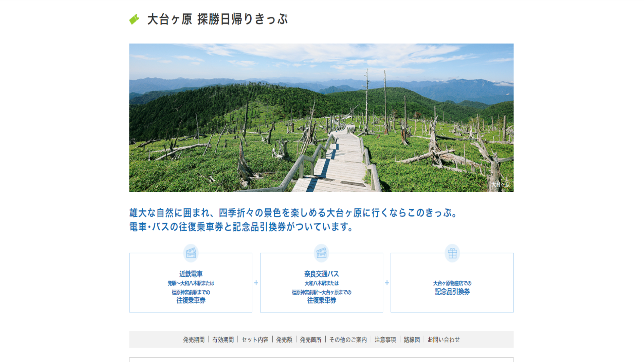Click the 大台ヶ原 boardwalk landscape photo
Image resolution: width=644 pixels, height=362 pixels.
point(321,117)
